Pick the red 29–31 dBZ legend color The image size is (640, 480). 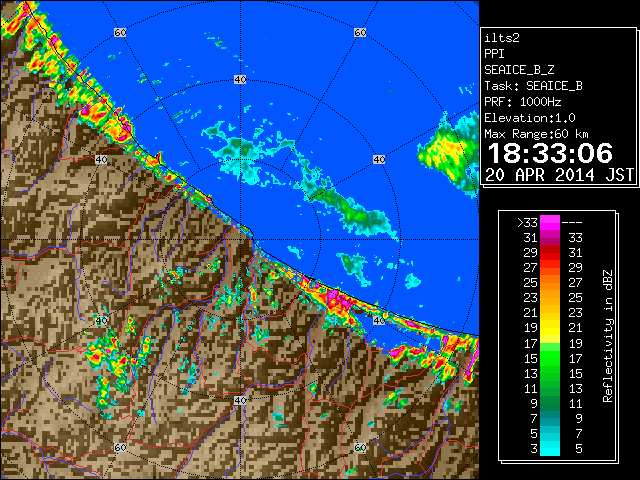click(550, 253)
